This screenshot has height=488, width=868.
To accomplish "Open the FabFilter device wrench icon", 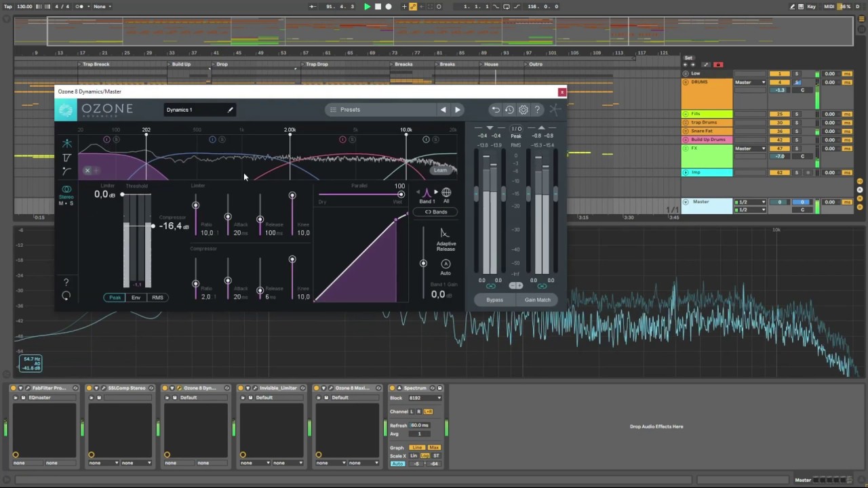I will coord(28,388).
